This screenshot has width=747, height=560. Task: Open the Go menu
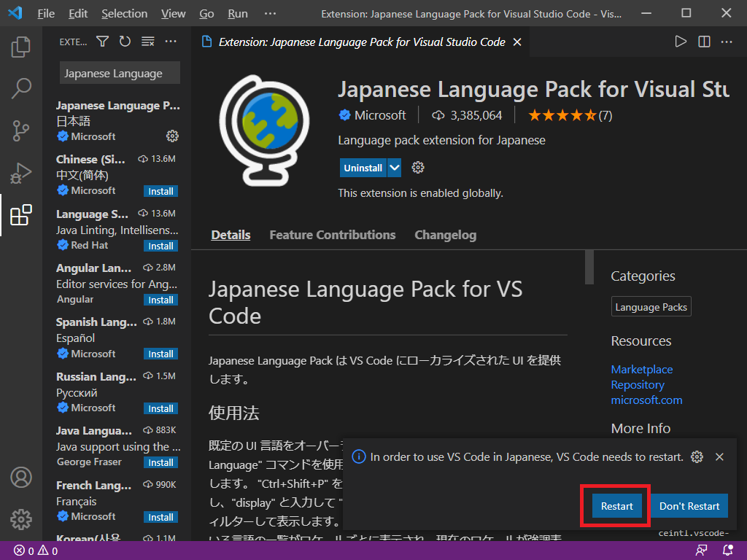tap(206, 13)
